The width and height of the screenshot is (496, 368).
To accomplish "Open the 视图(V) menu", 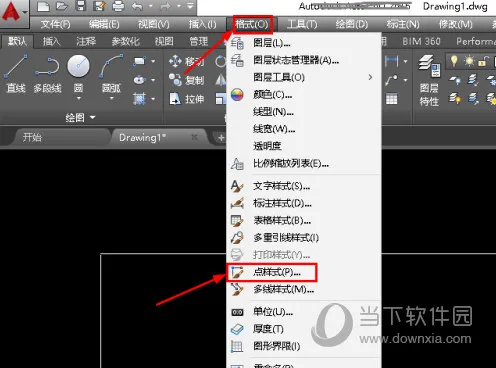I will coord(153,24).
